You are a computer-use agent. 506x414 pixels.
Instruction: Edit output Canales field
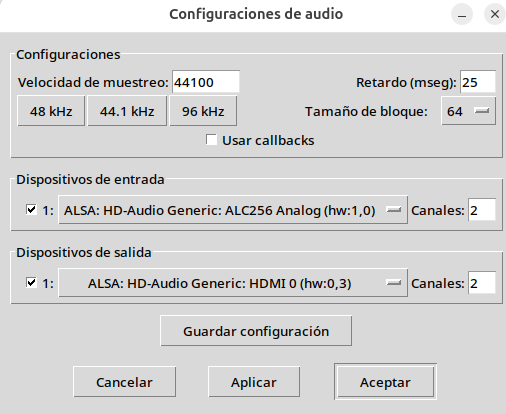click(482, 283)
